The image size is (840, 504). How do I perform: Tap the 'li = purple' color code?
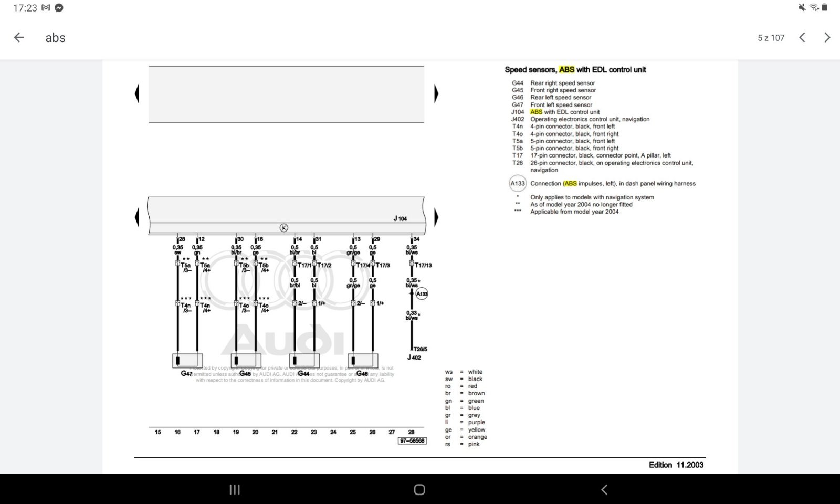pyautogui.click(x=465, y=422)
